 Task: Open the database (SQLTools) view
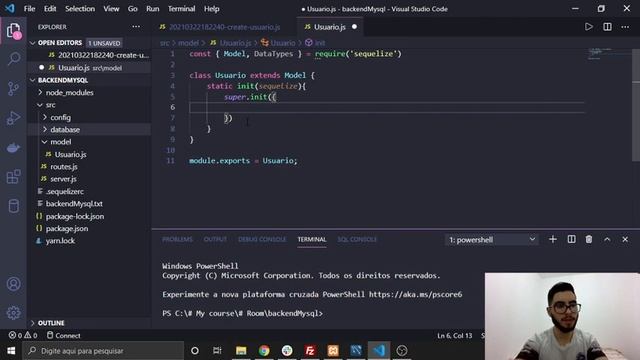[13, 206]
